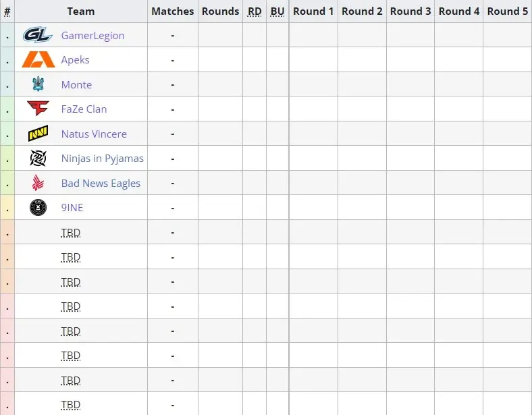This screenshot has height=415, width=532.
Task: Click the first TBD placeholder entry
Action: (71, 233)
